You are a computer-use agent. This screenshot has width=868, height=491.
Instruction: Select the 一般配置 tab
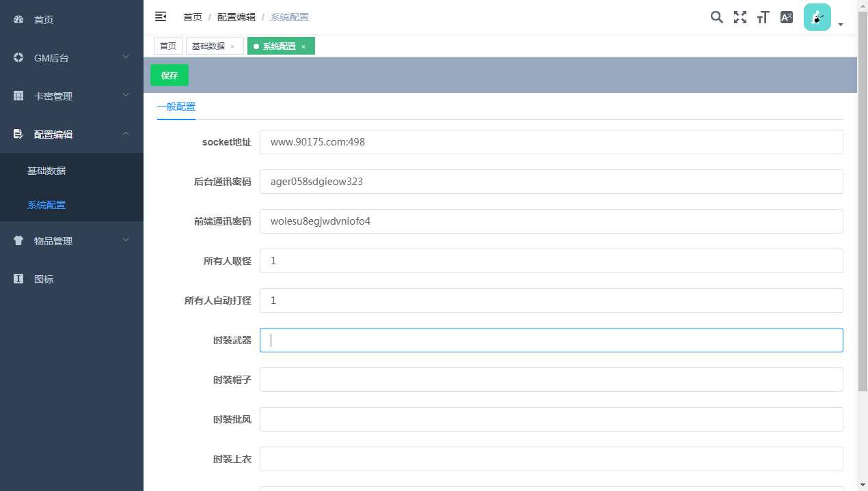[x=176, y=107]
